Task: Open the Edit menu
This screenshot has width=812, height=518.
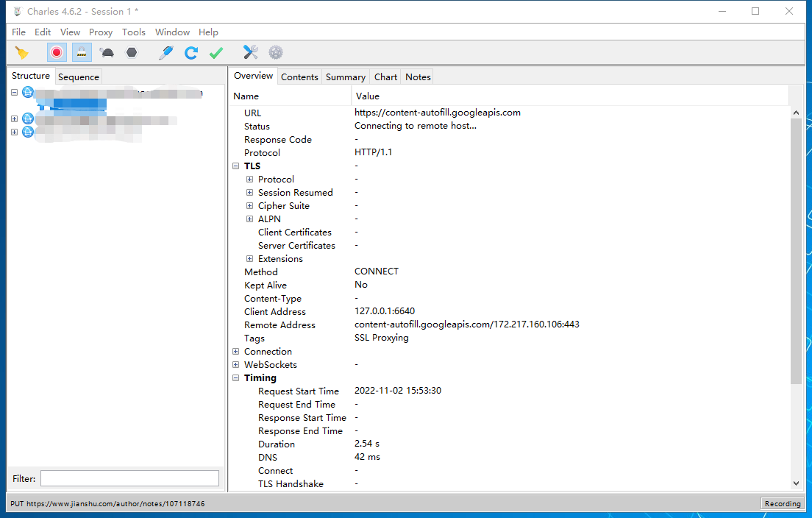Action: click(x=43, y=32)
